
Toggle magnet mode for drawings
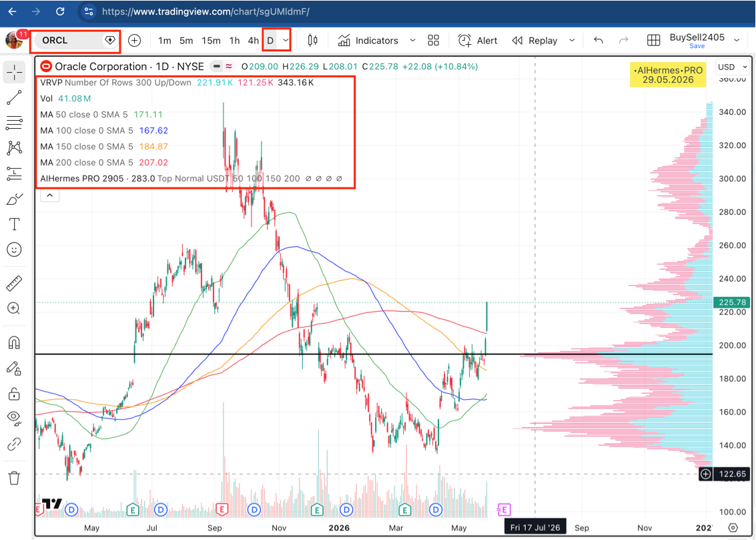click(x=15, y=343)
